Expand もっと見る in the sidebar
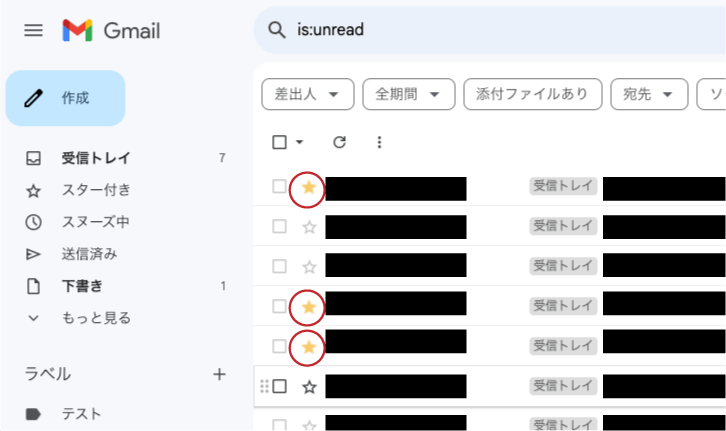The width and height of the screenshot is (726, 431). pyautogui.click(x=96, y=318)
